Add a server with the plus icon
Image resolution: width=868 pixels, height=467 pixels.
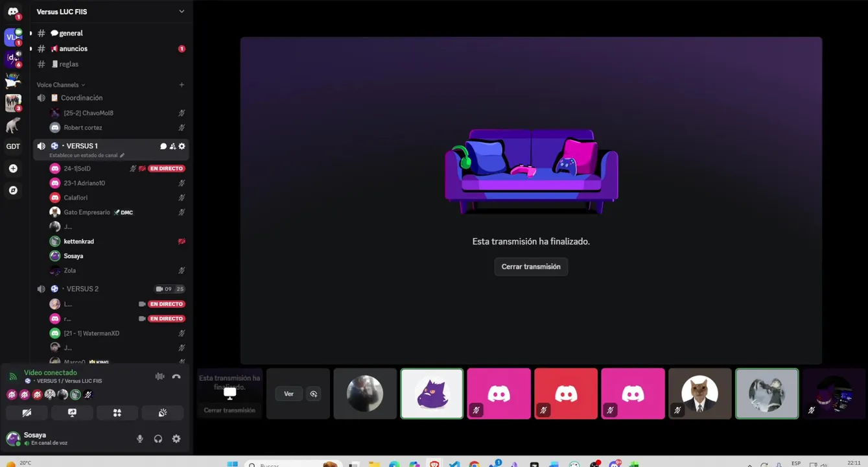(x=13, y=169)
